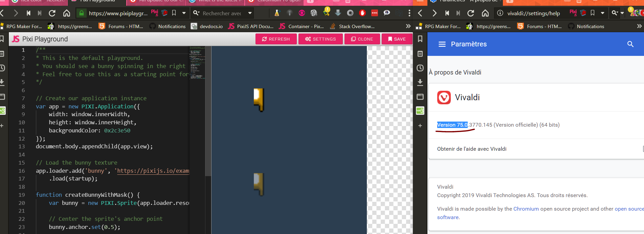Click the pixijs.io URL in code line 16
644x234 pixels.
pyautogui.click(x=153, y=171)
